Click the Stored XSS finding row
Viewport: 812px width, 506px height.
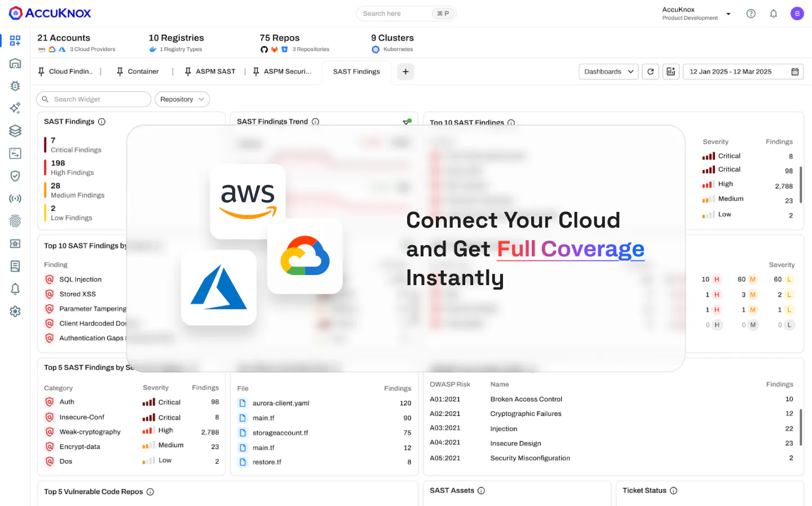[x=78, y=294]
